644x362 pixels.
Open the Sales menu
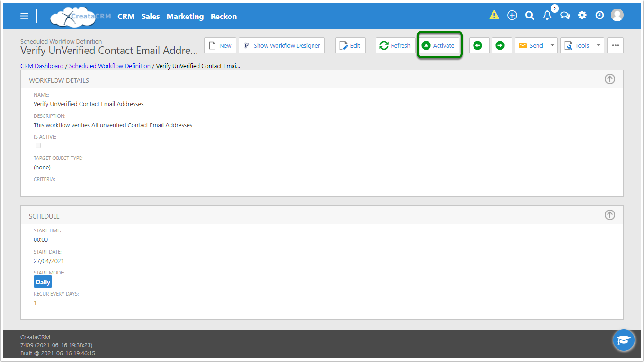[151, 16]
